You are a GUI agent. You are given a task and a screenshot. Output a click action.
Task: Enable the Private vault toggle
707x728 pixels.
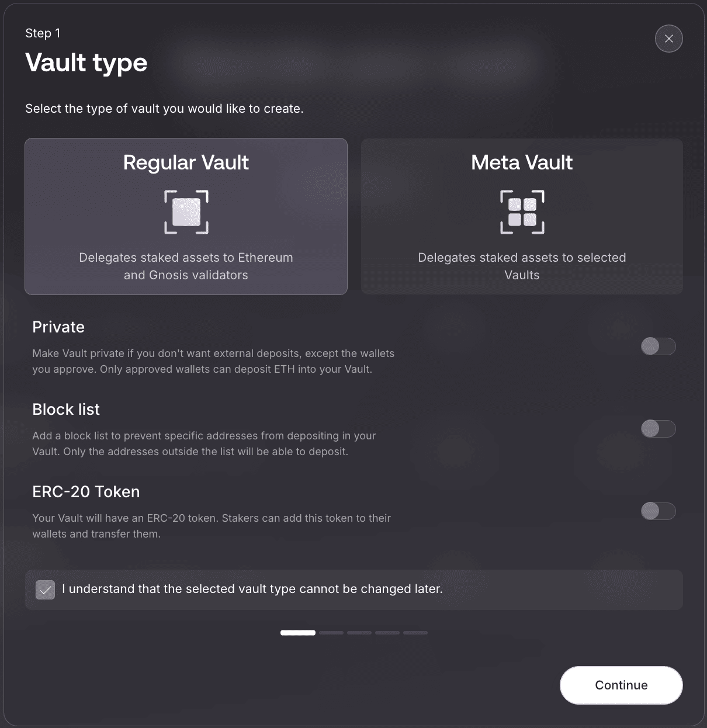(x=658, y=346)
